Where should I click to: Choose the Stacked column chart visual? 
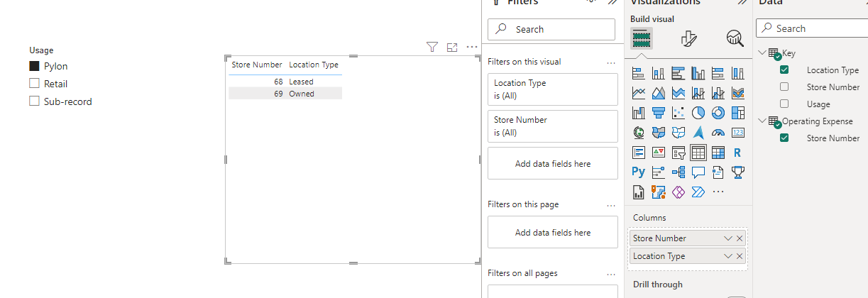[x=658, y=73]
